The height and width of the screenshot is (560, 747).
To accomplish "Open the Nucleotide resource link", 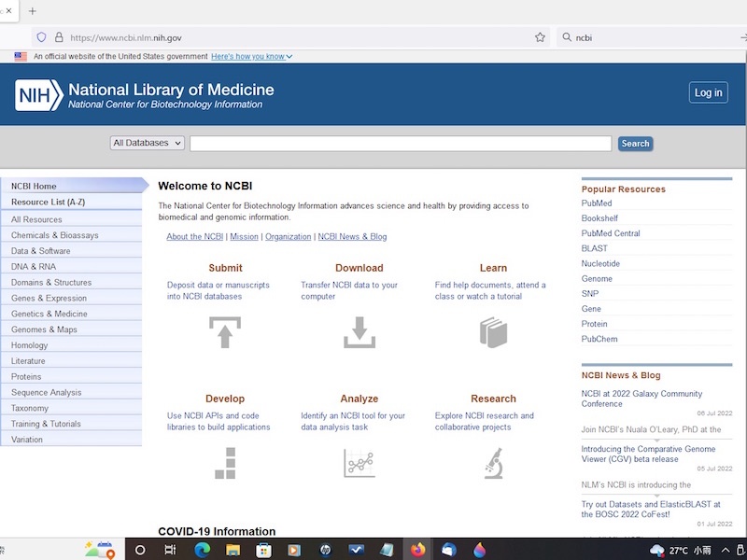I will point(600,263).
